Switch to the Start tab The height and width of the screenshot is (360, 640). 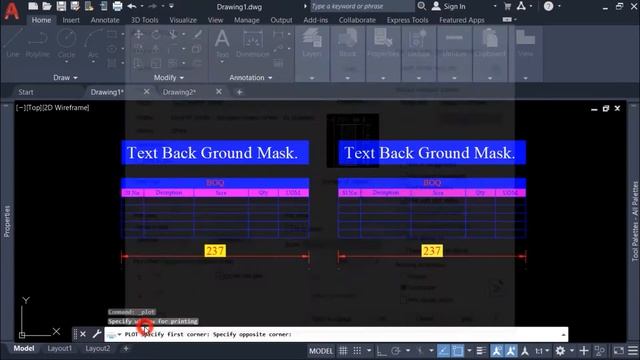26,92
